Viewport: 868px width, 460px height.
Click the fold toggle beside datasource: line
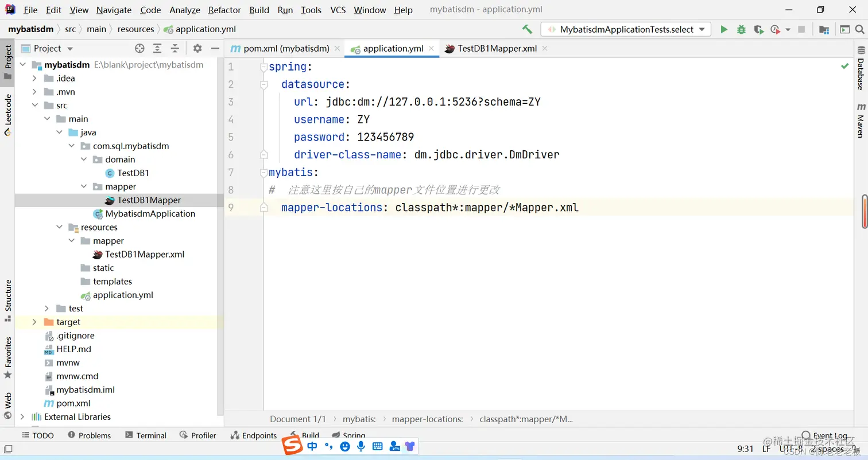pyautogui.click(x=263, y=85)
